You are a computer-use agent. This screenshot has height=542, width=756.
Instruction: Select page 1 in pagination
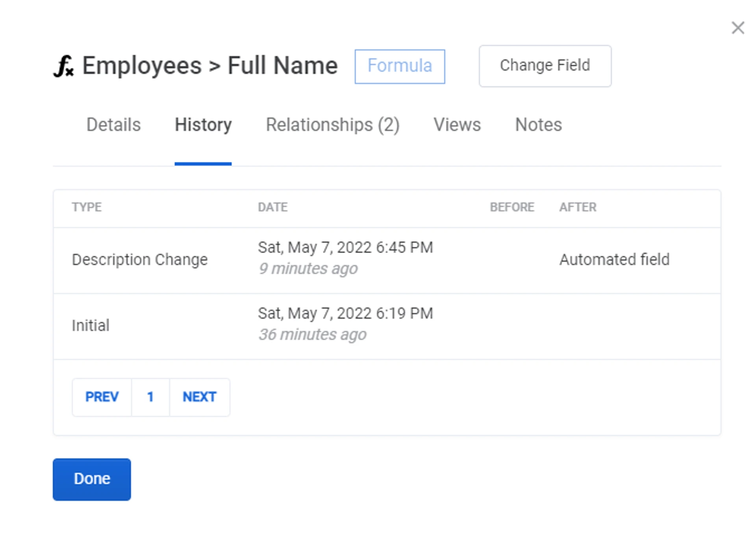click(x=150, y=397)
